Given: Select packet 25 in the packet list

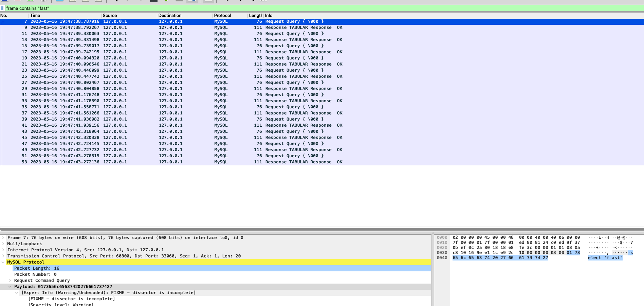Looking at the screenshot, I should point(322,76).
